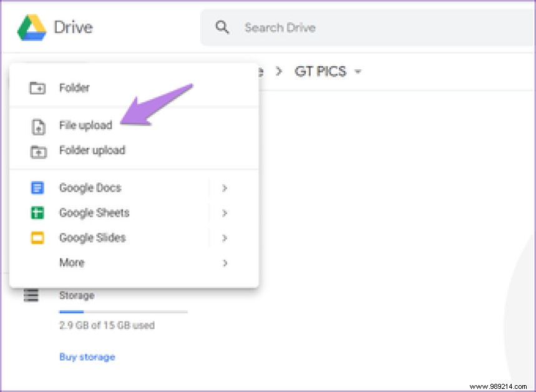Click the yellow Google Slides icon
The image size is (536, 392).
tap(38, 237)
